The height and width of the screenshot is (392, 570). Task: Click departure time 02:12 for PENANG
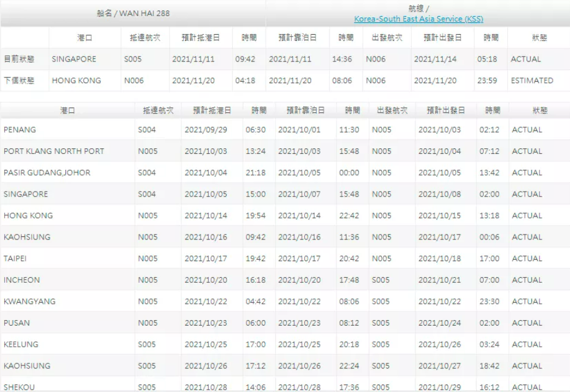coord(489,130)
